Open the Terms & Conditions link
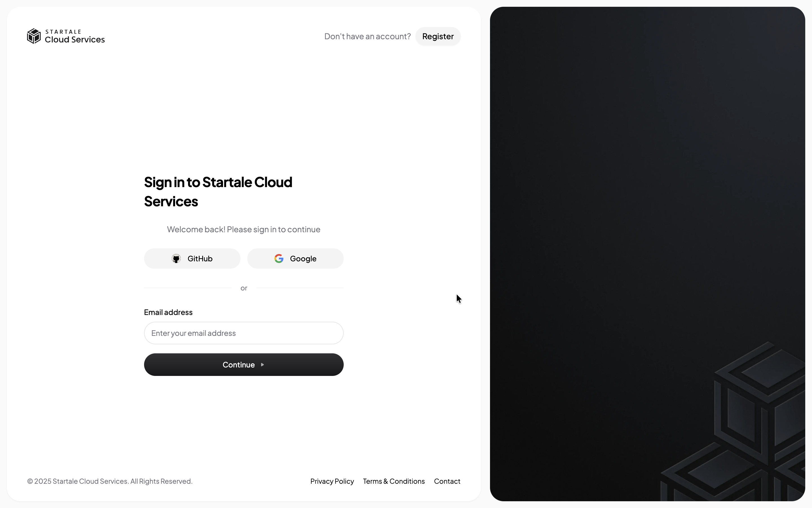Image resolution: width=812 pixels, height=508 pixels. 394,481
